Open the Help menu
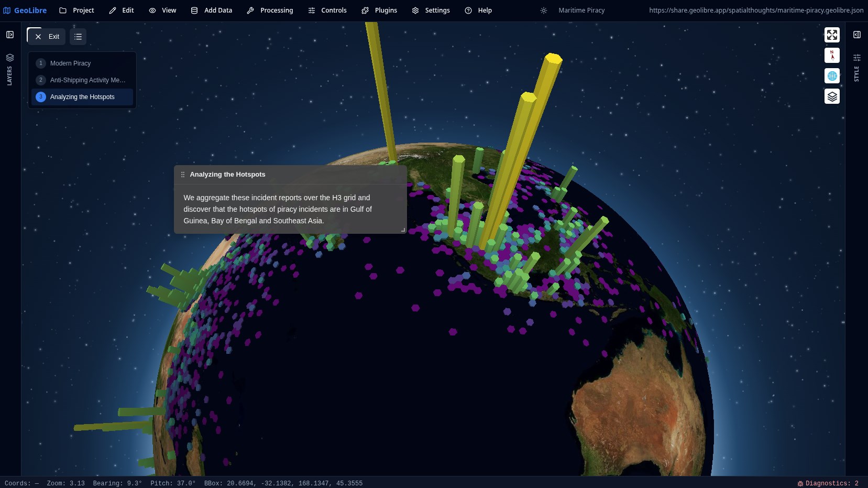868x488 pixels. point(478,10)
